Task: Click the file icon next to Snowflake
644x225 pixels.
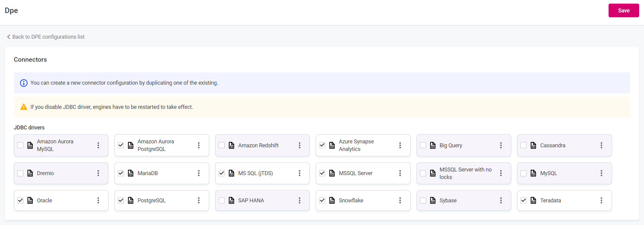Action: click(x=332, y=201)
